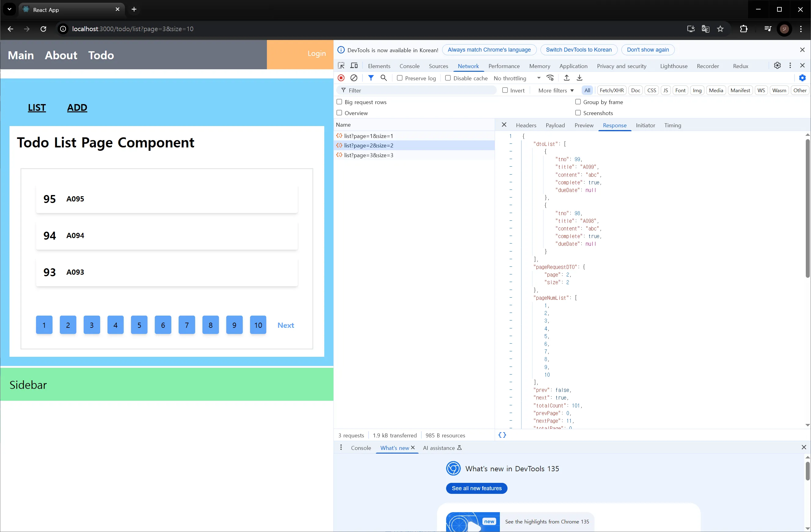This screenshot has width=811, height=532.
Task: Clear the network log
Action: pos(354,78)
